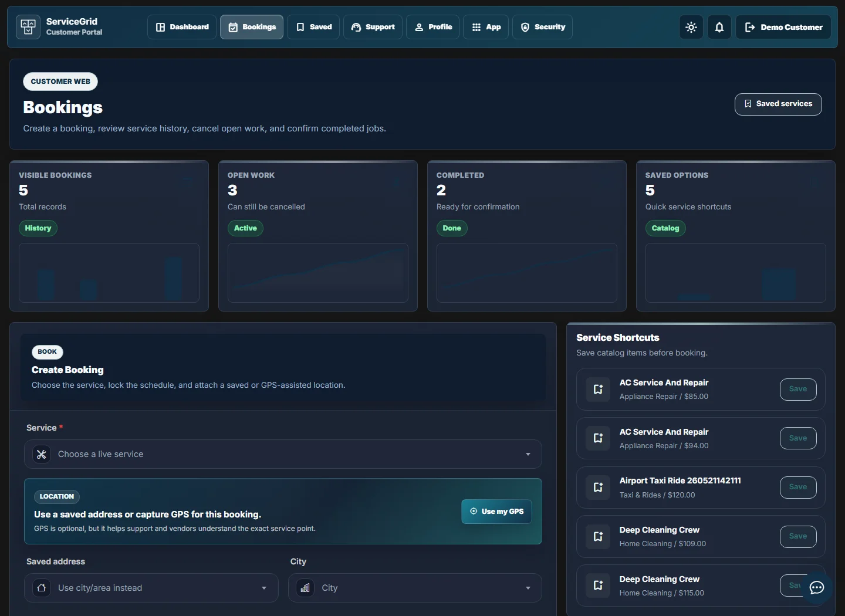
Task: Click 'Appliance Repair / $85.00' text
Action: click(664, 397)
